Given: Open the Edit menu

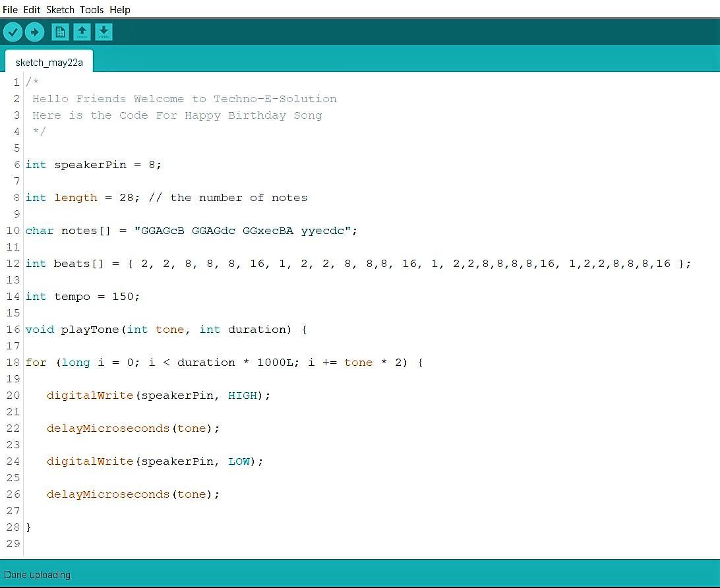Looking at the screenshot, I should pyautogui.click(x=32, y=10).
